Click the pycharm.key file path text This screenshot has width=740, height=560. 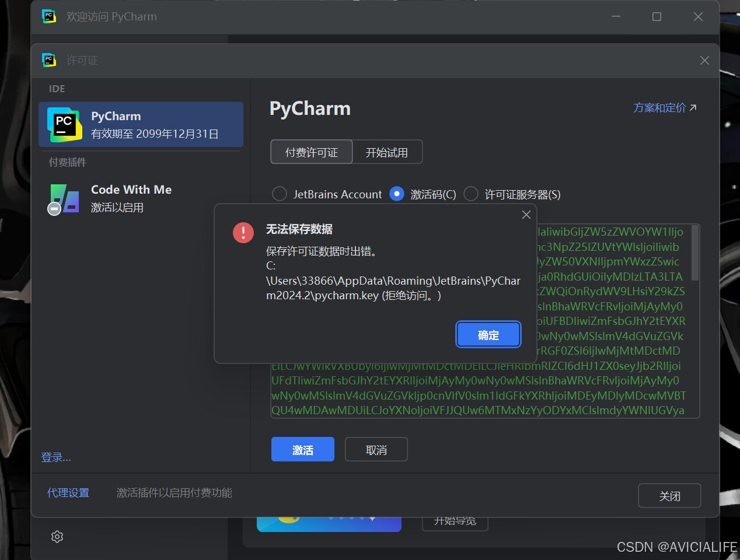pos(393,281)
